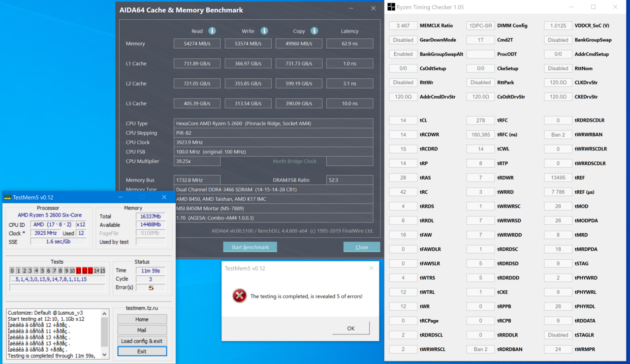Click the L1 Cache Read 731.89 GB/s field
630x364 pixels.
(x=197, y=63)
